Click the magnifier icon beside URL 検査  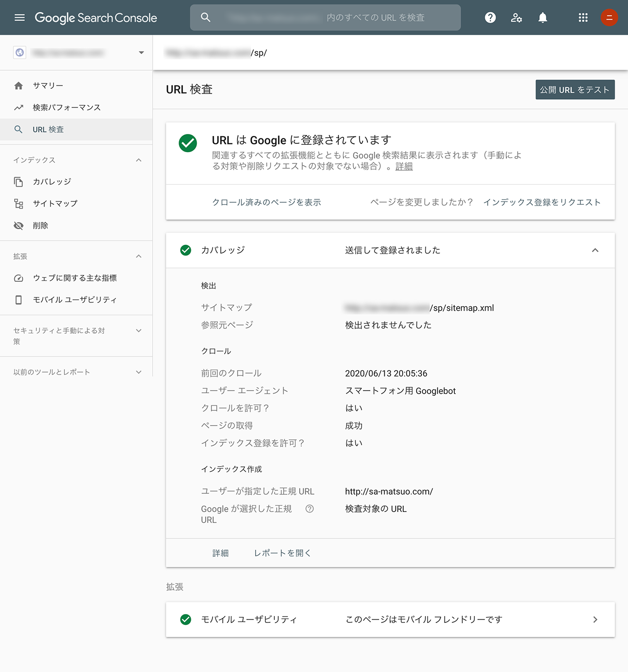[19, 130]
